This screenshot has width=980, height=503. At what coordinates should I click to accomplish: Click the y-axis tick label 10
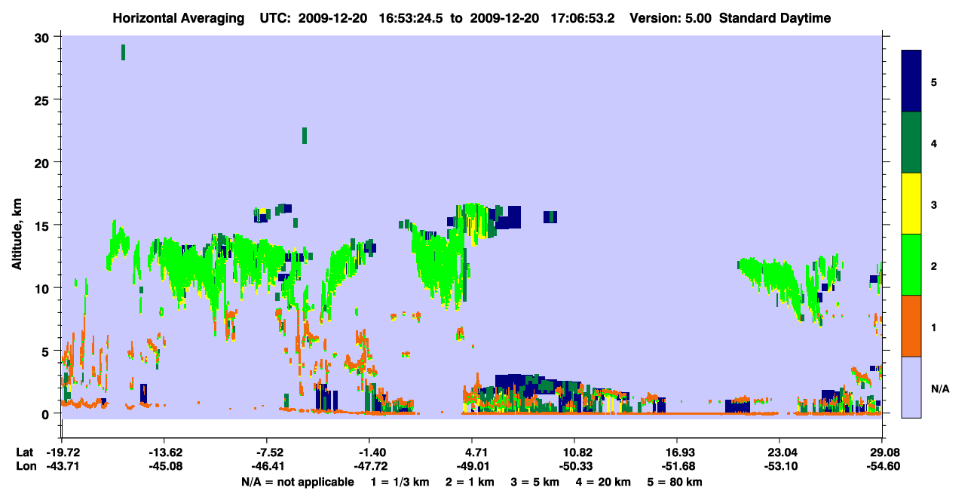44,288
